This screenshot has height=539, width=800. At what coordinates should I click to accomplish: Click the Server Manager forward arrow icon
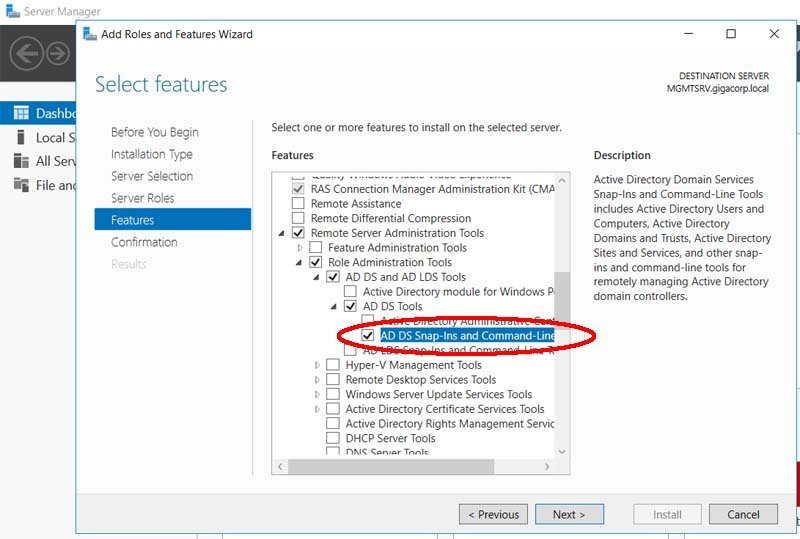58,53
